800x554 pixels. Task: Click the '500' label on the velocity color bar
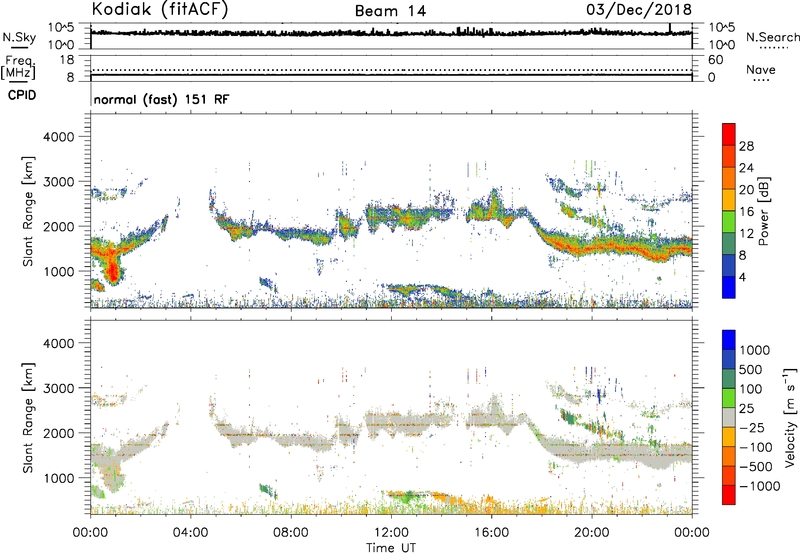coord(751,369)
